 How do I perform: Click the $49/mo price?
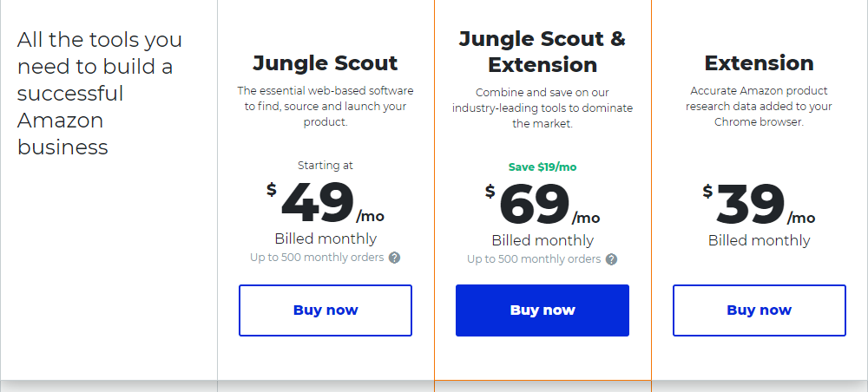(325, 203)
